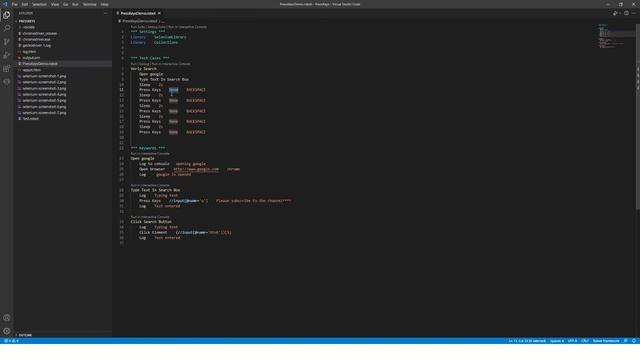Click the selected None argument on line 11
The height and width of the screenshot is (360, 640).
173,90
